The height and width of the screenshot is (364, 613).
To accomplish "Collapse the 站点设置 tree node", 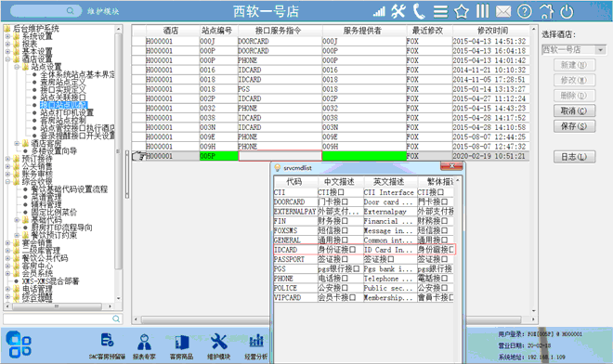I will pos(17,67).
